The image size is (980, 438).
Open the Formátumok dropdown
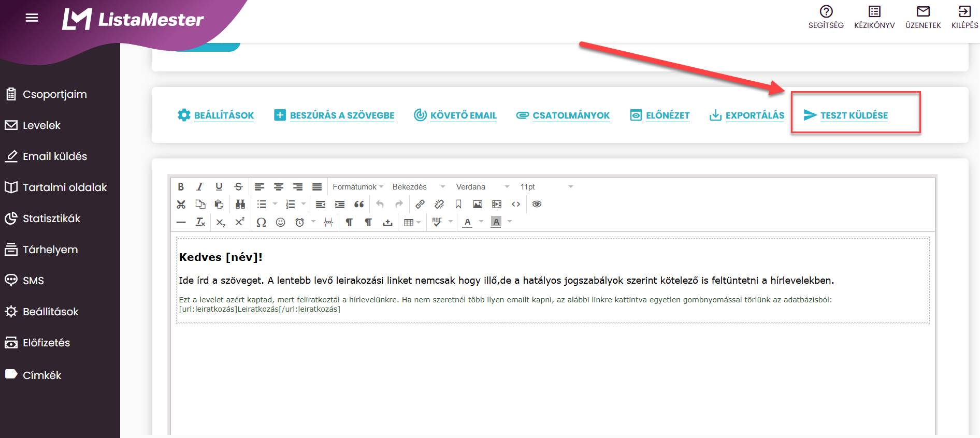pyautogui.click(x=358, y=187)
